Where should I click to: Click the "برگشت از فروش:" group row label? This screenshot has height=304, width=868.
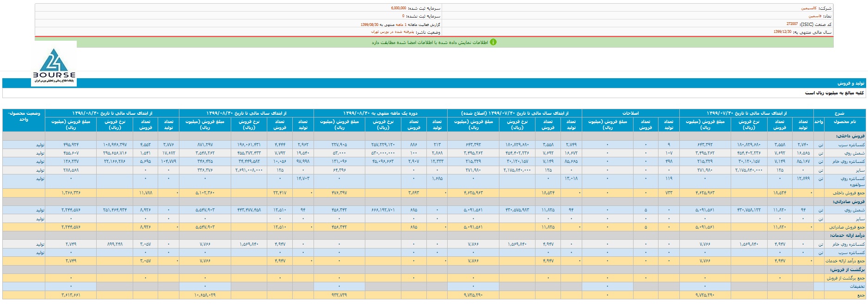coord(848,269)
